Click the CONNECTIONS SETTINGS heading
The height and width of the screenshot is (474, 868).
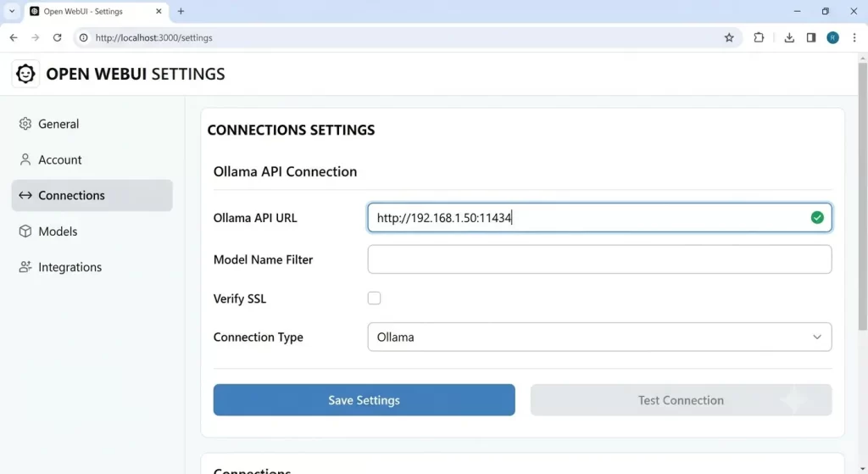coord(292,130)
